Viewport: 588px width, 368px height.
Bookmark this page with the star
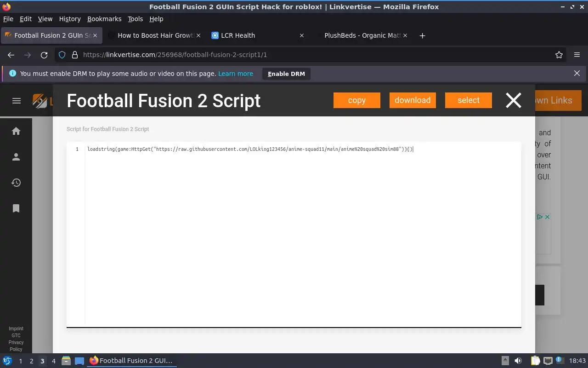559,55
